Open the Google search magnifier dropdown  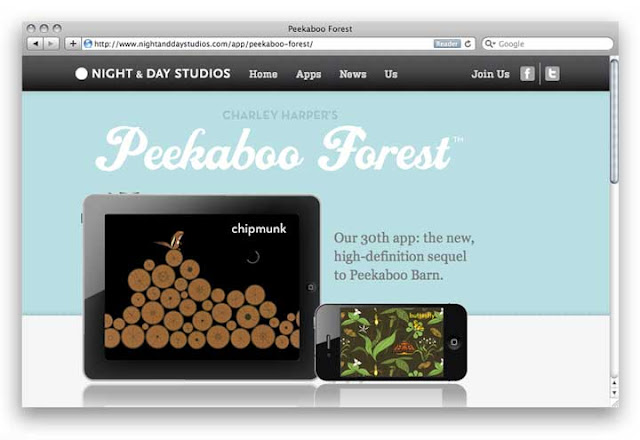[490, 44]
